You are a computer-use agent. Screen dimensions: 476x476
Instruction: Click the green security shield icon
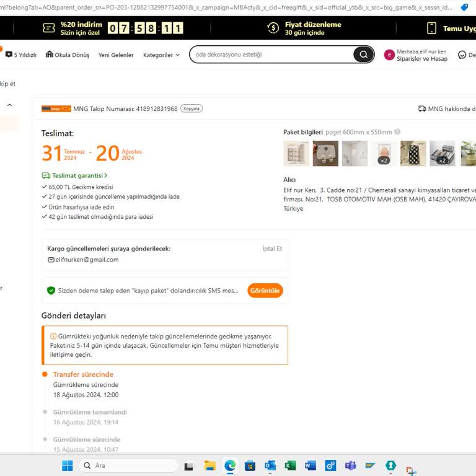(51, 291)
